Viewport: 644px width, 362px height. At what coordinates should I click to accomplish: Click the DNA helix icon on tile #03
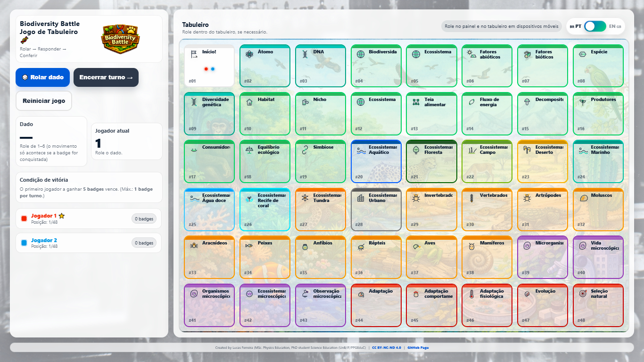pyautogui.click(x=305, y=54)
